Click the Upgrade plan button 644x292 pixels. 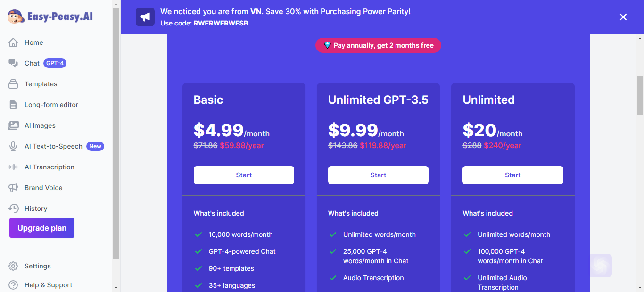coord(42,228)
